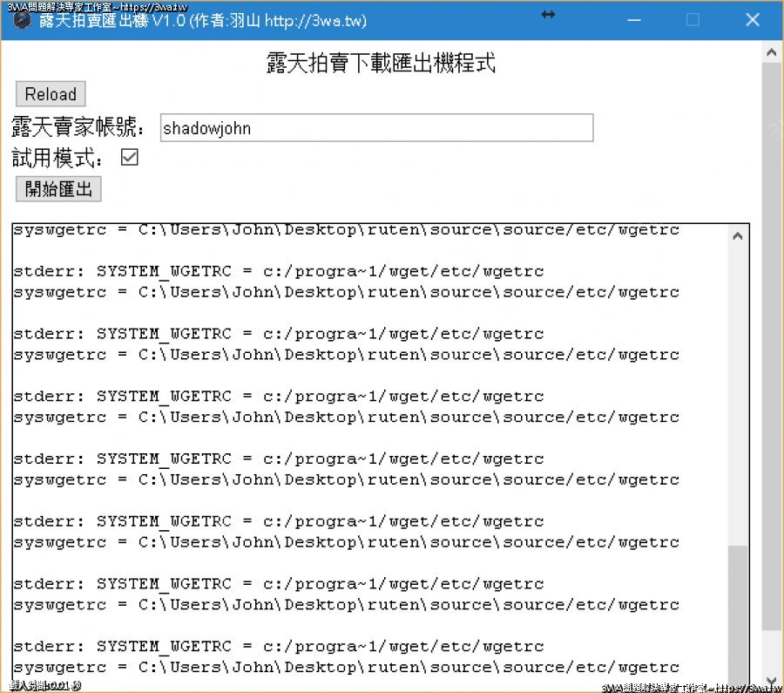Focus the 露天賣家帳號 input with shadowjohn

coord(376,128)
